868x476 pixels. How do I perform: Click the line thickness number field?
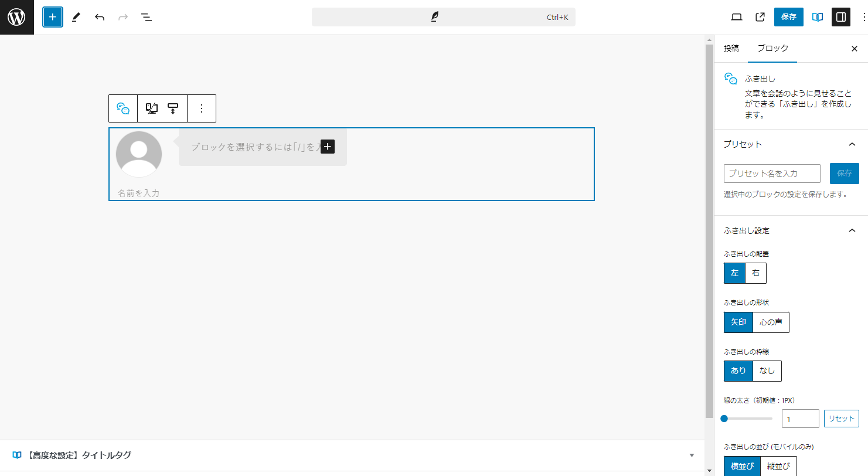pyautogui.click(x=801, y=419)
